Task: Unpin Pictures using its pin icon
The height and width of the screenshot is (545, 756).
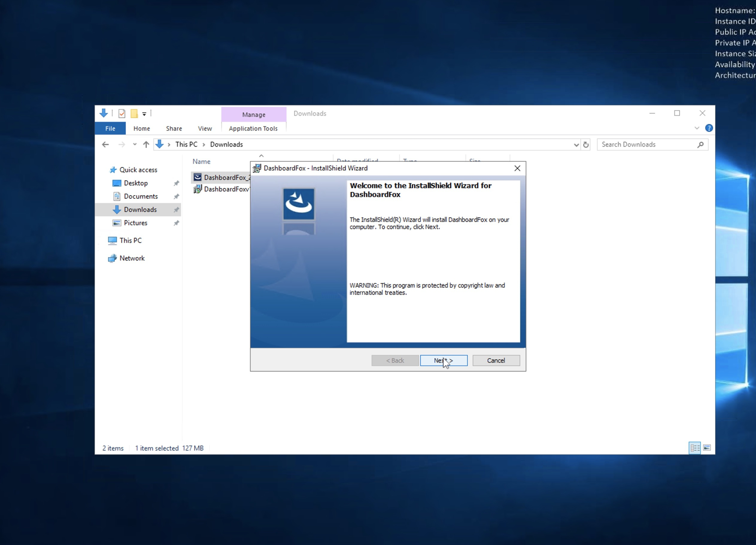Action: (x=176, y=223)
